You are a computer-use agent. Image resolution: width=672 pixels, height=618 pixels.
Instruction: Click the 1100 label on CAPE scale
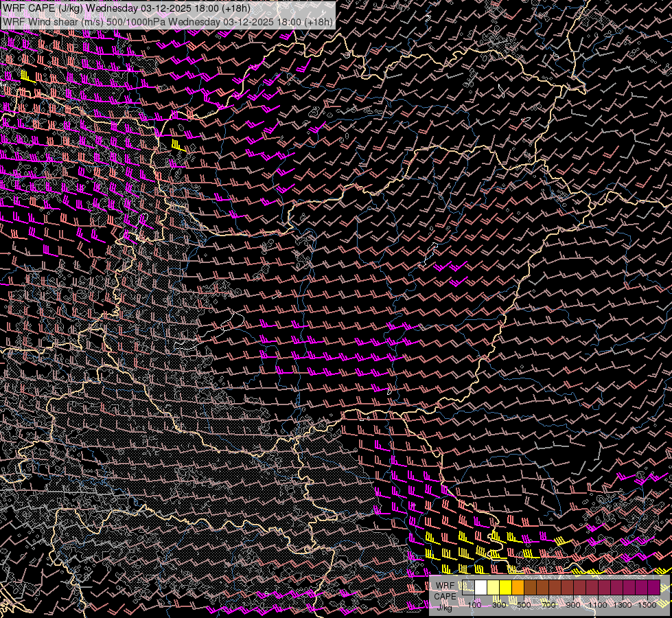click(x=598, y=605)
